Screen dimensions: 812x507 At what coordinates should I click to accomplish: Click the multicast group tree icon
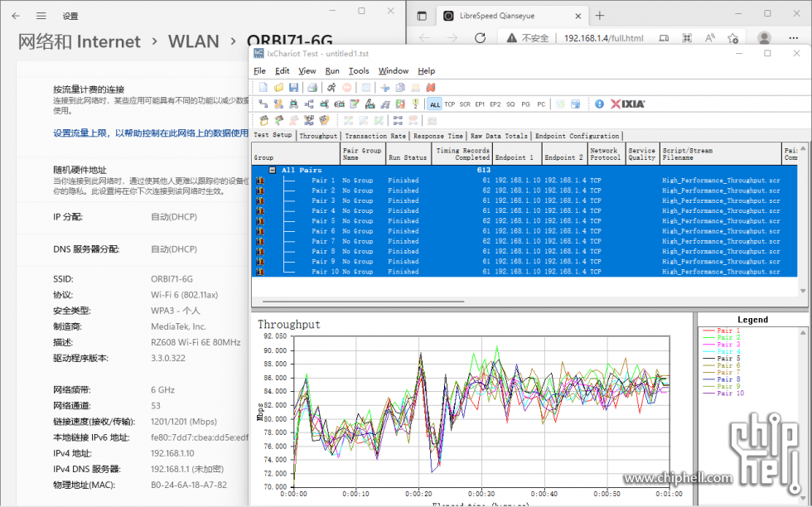click(x=309, y=104)
